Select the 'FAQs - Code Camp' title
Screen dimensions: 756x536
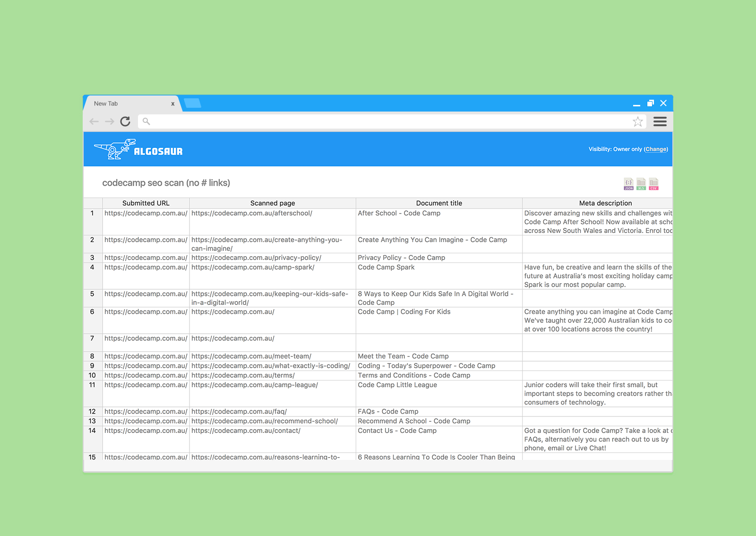click(x=388, y=412)
